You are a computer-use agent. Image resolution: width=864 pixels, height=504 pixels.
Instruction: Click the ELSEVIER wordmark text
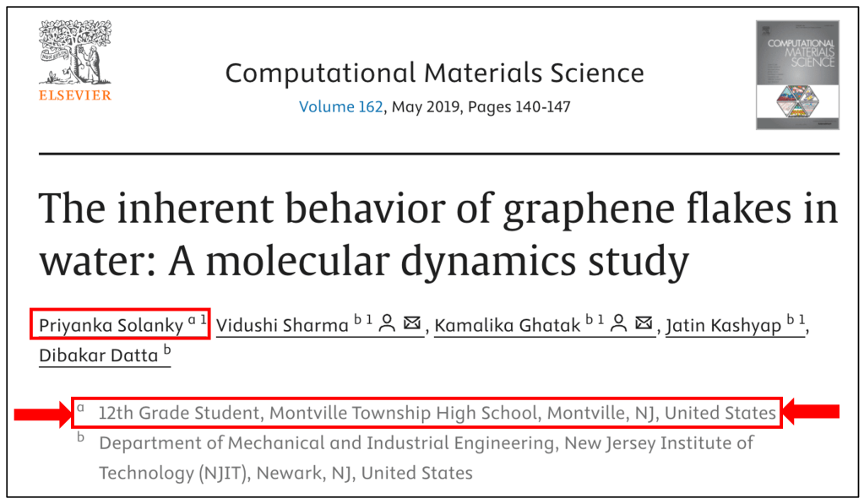point(74,95)
